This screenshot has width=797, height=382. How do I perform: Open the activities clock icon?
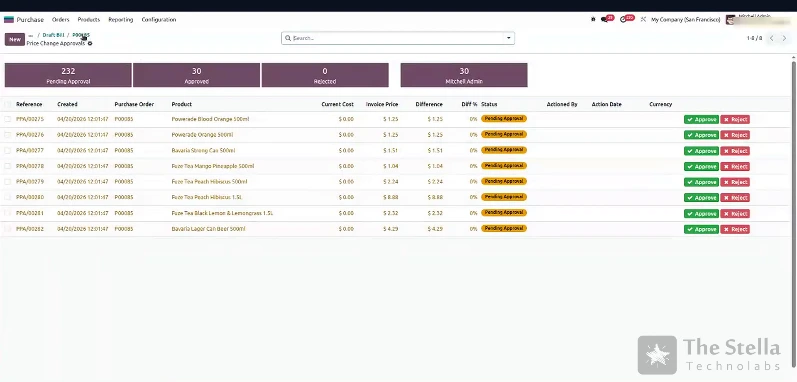tap(624, 19)
